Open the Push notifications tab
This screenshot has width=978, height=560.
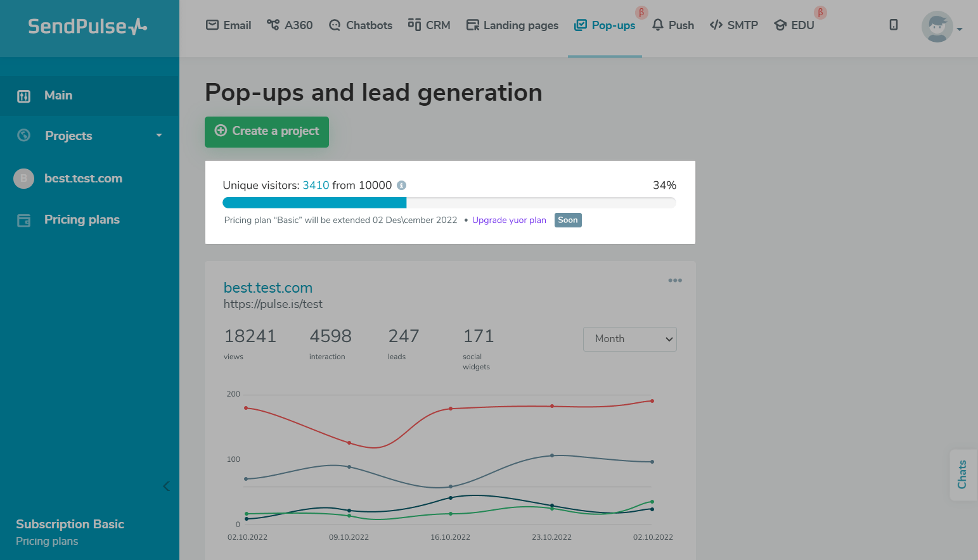click(x=672, y=25)
